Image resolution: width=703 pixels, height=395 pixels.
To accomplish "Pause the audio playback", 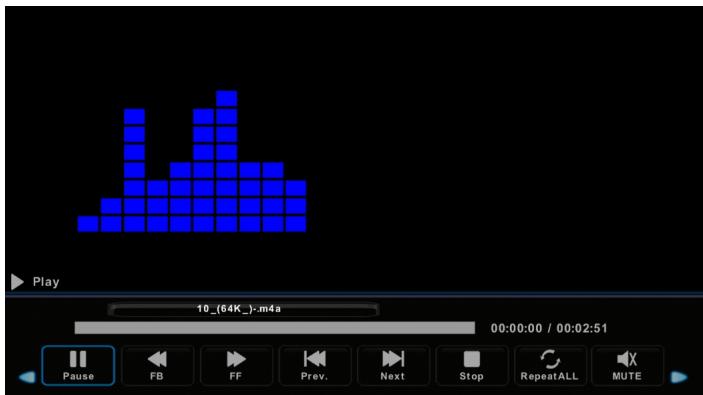I will [78, 365].
